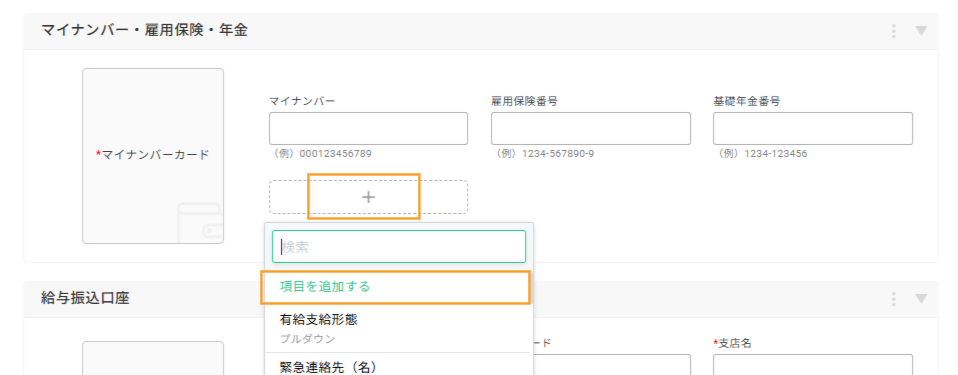The height and width of the screenshot is (375, 958).
Task: Click the 雇用保険番号 input field
Action: (x=591, y=128)
